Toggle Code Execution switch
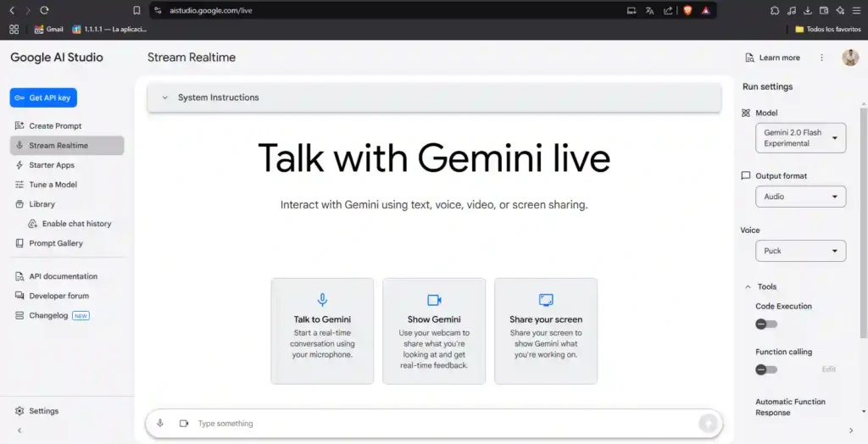Image resolution: width=868 pixels, height=444 pixels. (x=766, y=324)
